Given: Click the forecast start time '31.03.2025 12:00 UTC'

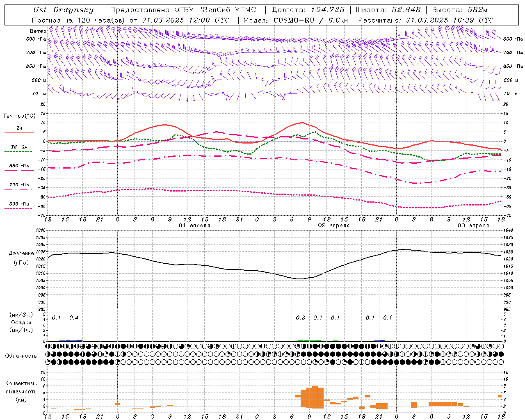Looking at the screenshot, I should (185, 20).
